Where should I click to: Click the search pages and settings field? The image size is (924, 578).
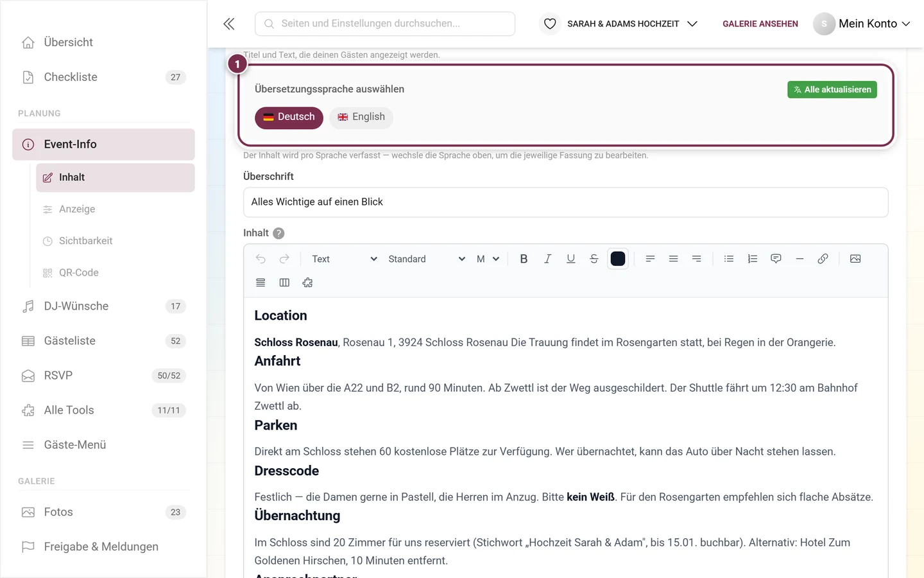pos(385,24)
